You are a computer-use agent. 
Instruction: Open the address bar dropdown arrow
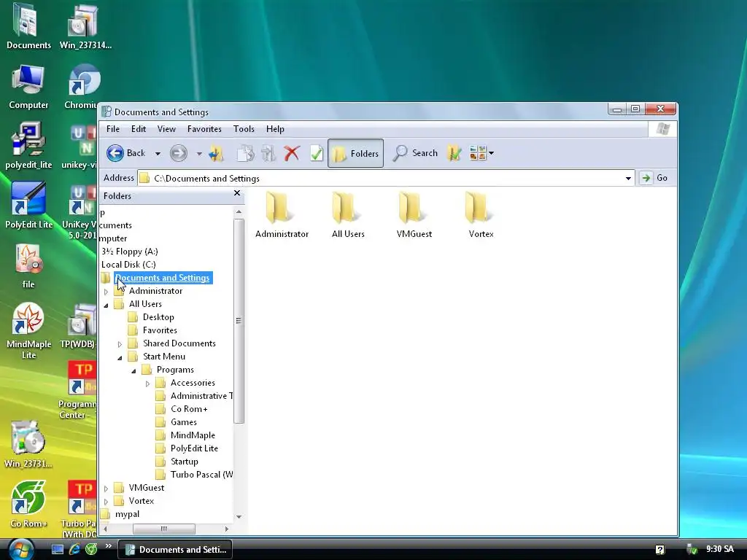pyautogui.click(x=628, y=179)
